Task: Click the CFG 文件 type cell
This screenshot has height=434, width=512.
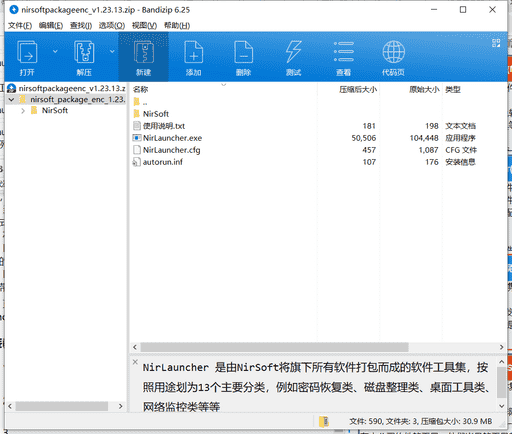Action: [x=461, y=150]
